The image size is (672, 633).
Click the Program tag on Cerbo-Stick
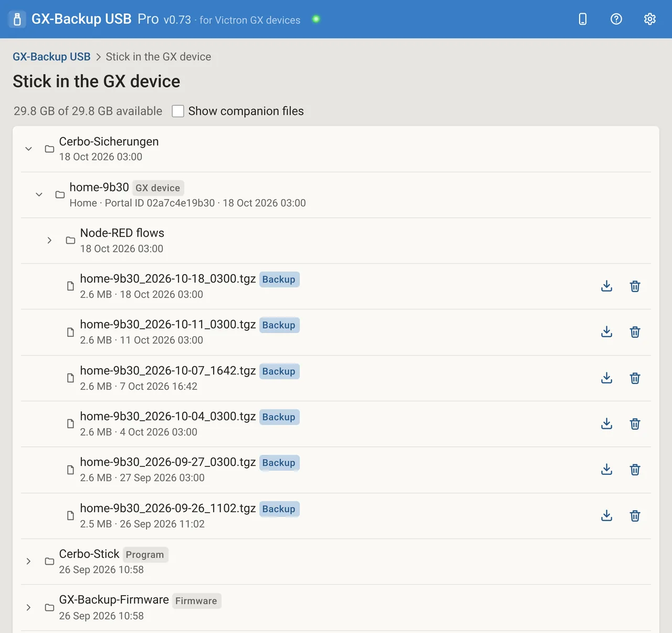click(x=145, y=555)
